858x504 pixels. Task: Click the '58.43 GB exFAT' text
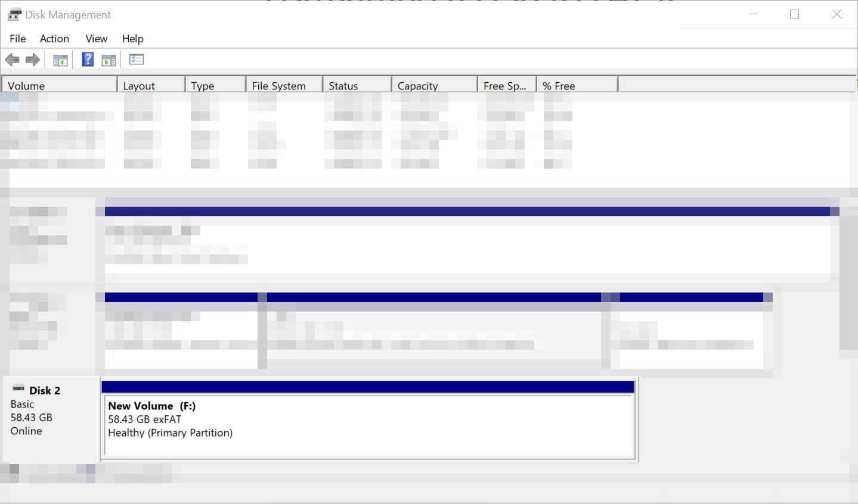click(x=145, y=419)
